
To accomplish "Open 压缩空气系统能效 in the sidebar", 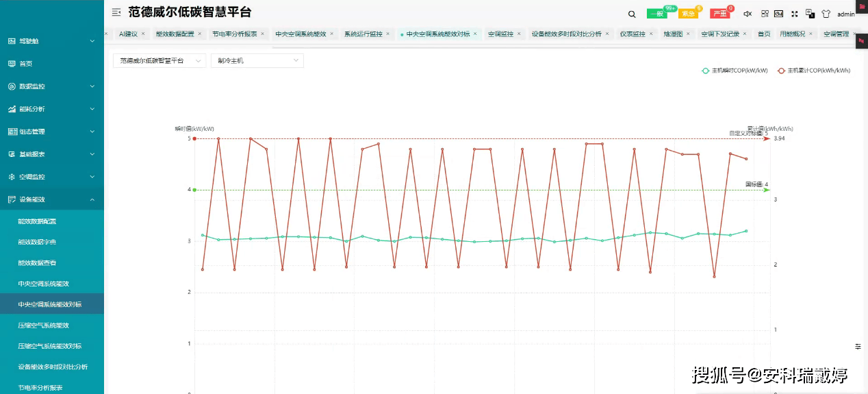I will (x=52, y=325).
